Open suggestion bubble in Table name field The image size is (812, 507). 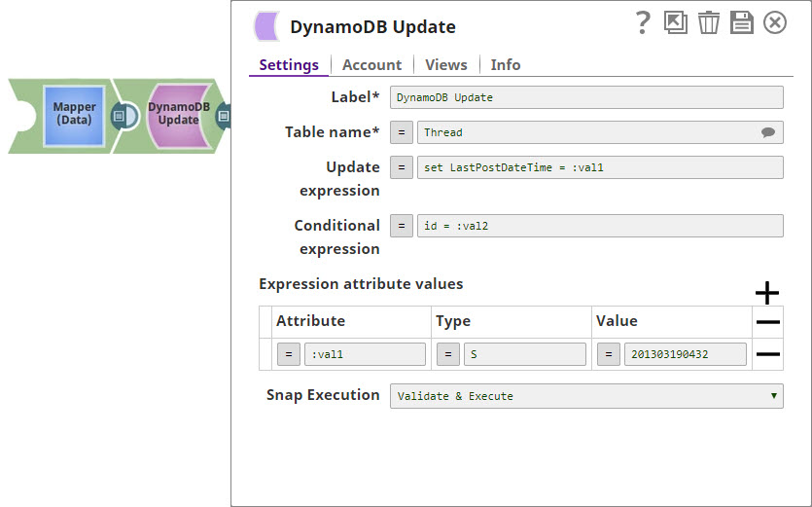click(x=768, y=132)
